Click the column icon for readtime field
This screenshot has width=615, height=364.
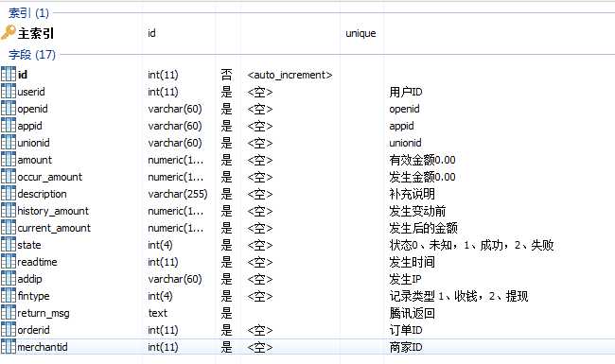pos(9,262)
